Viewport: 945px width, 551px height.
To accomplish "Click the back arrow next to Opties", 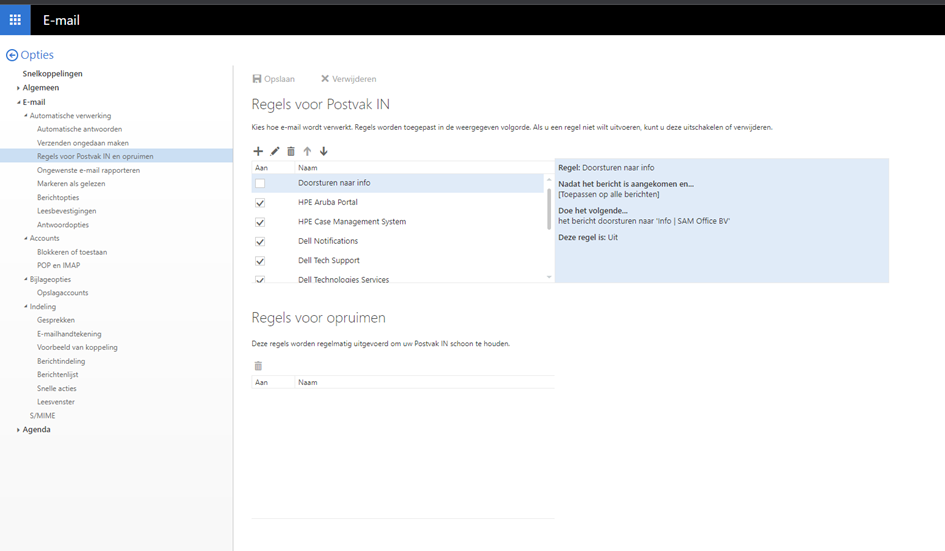I will (x=12, y=55).
